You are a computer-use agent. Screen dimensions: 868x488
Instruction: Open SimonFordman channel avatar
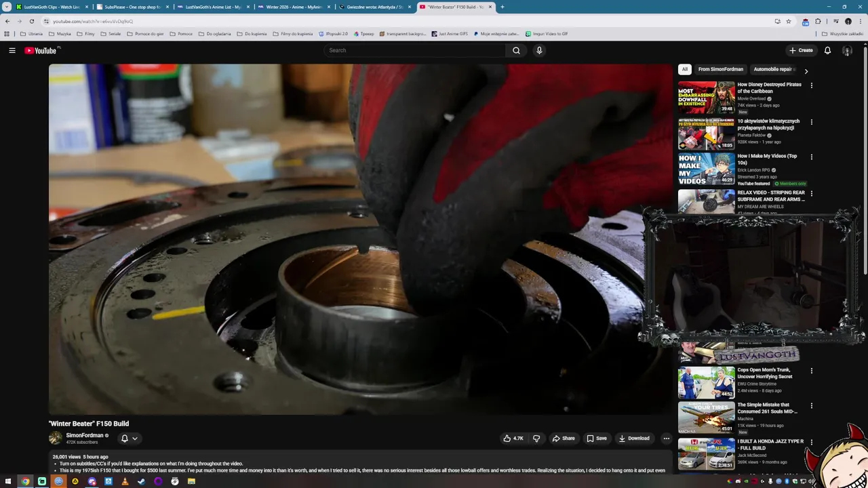(x=55, y=438)
